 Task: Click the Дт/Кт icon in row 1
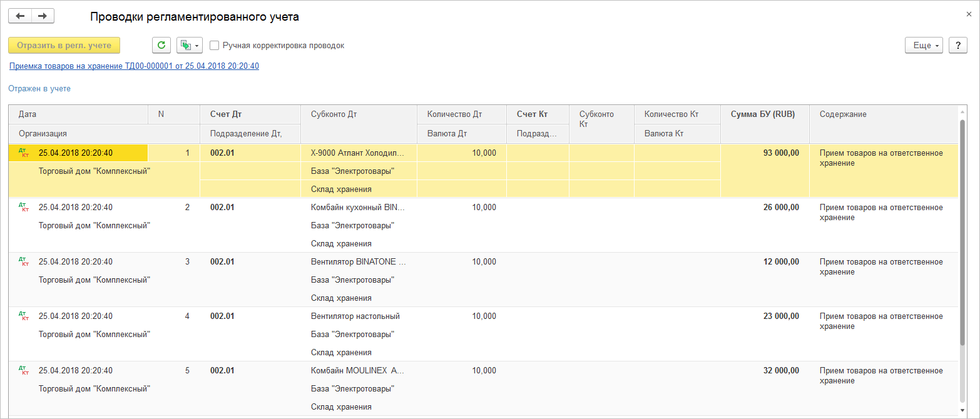[24, 153]
